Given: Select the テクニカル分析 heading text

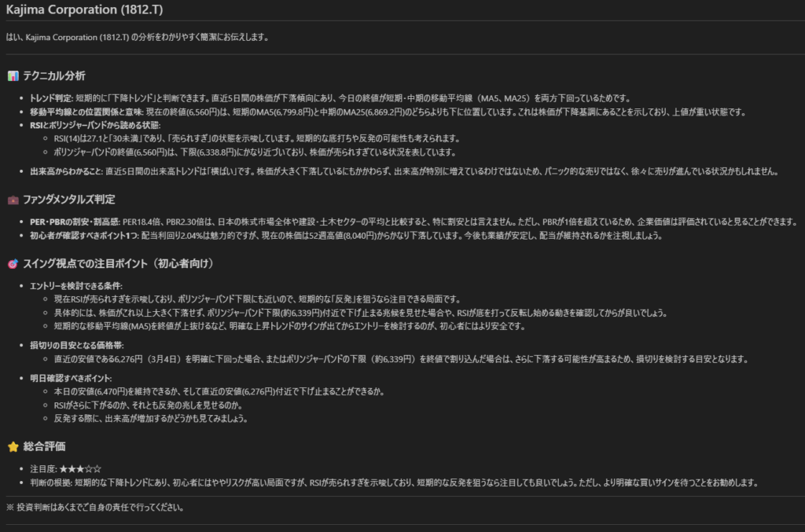Looking at the screenshot, I should [54, 76].
